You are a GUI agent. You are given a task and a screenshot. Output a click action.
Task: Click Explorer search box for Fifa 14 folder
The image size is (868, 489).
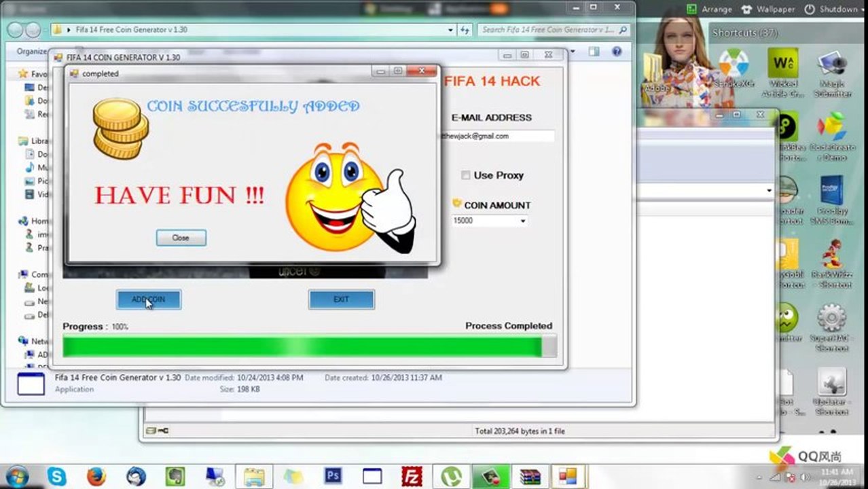tap(554, 30)
